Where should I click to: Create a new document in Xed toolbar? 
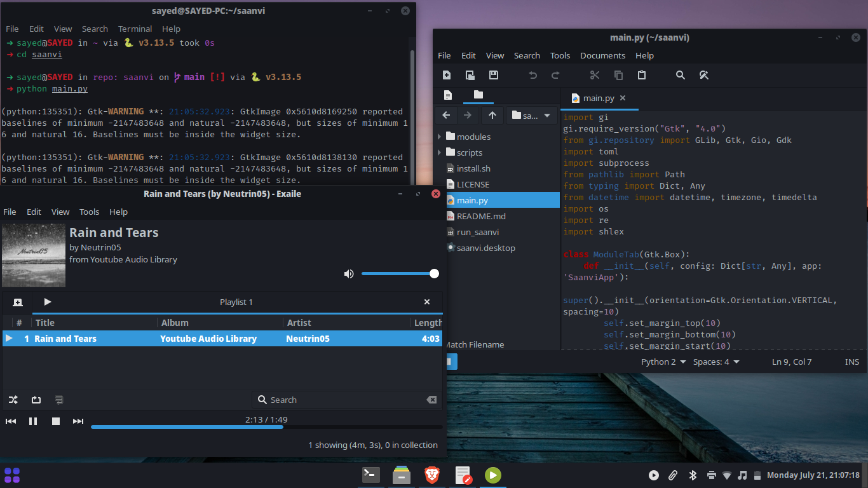click(x=447, y=75)
